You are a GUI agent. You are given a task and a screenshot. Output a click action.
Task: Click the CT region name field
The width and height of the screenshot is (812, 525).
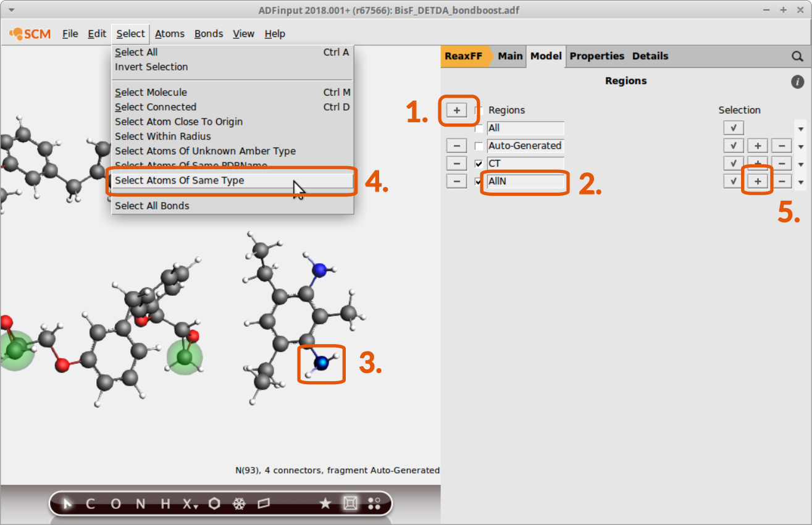(525, 164)
